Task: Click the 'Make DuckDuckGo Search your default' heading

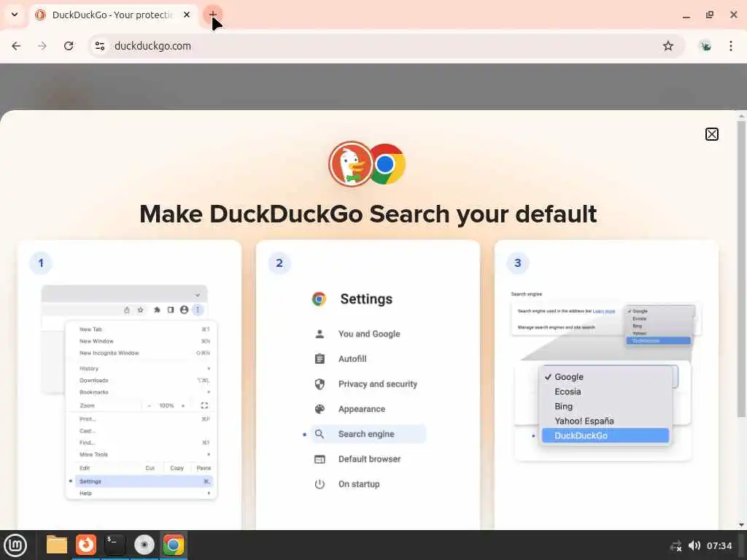Action: (368, 214)
